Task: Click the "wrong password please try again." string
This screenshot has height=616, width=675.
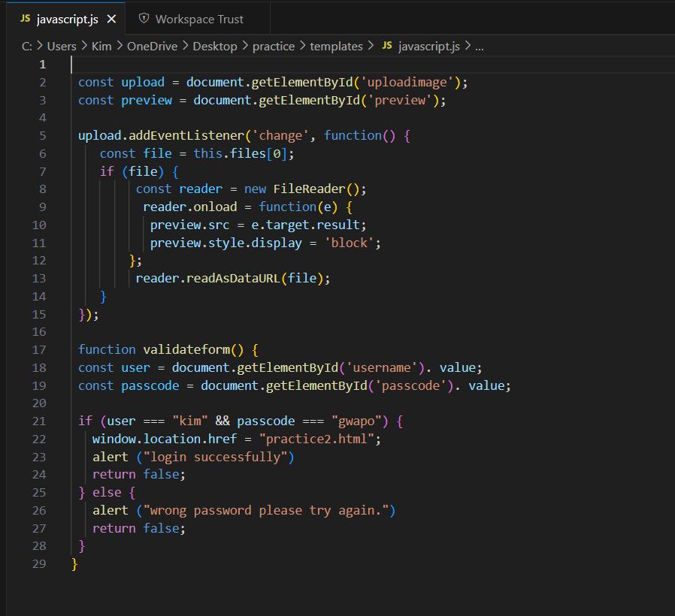Action: (x=265, y=511)
